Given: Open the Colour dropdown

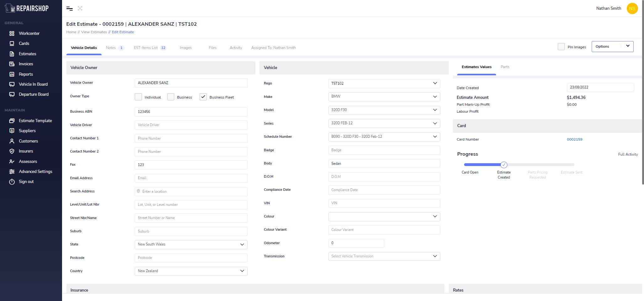Looking at the screenshot, I should coord(384,216).
